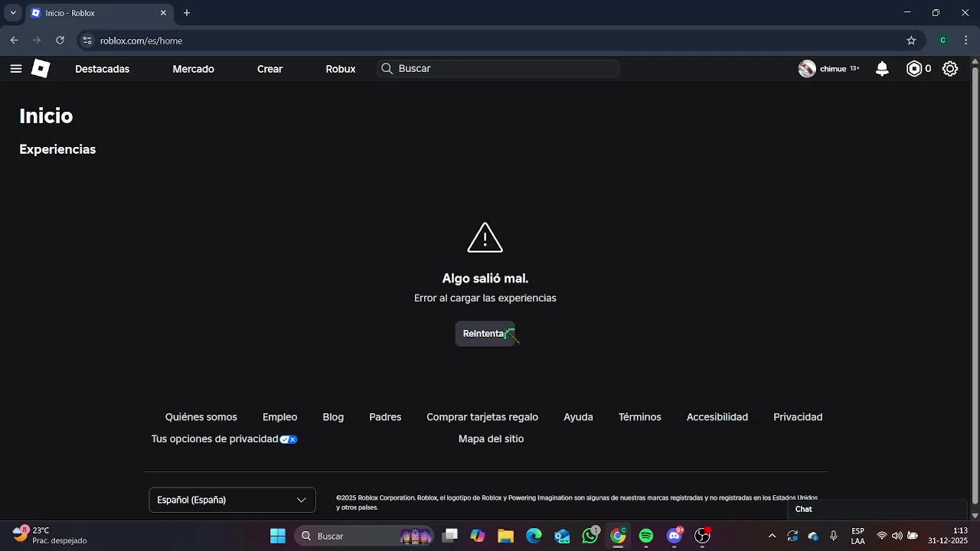Click the taskbar Buscar search box
980x551 pixels.
tap(364, 536)
